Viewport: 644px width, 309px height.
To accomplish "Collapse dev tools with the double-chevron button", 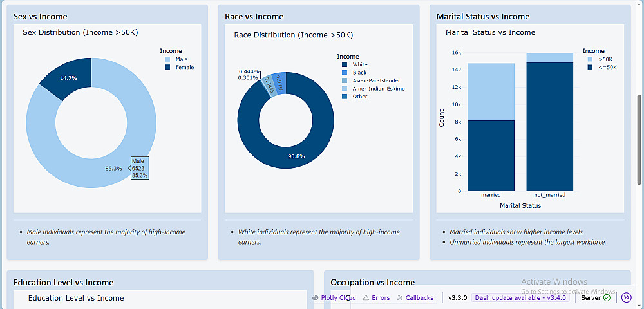I will pyautogui.click(x=627, y=298).
